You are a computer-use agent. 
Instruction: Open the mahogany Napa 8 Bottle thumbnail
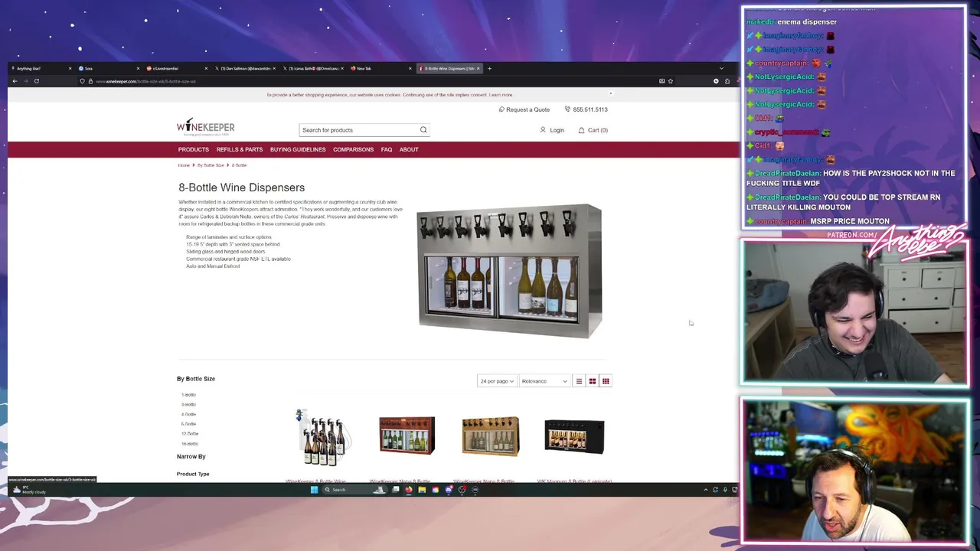click(x=407, y=435)
